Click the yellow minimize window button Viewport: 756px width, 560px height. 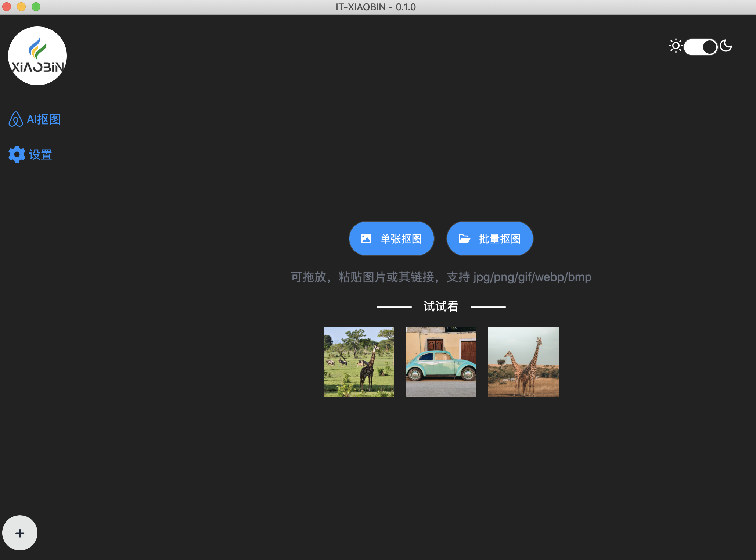(x=21, y=7)
